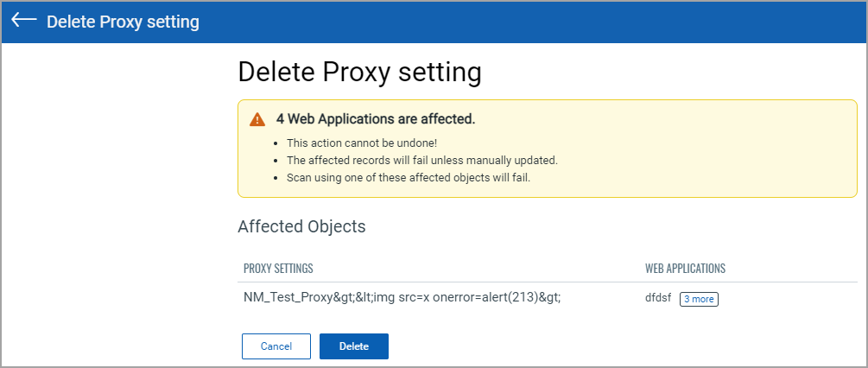Go back using the header arrow

24,21
